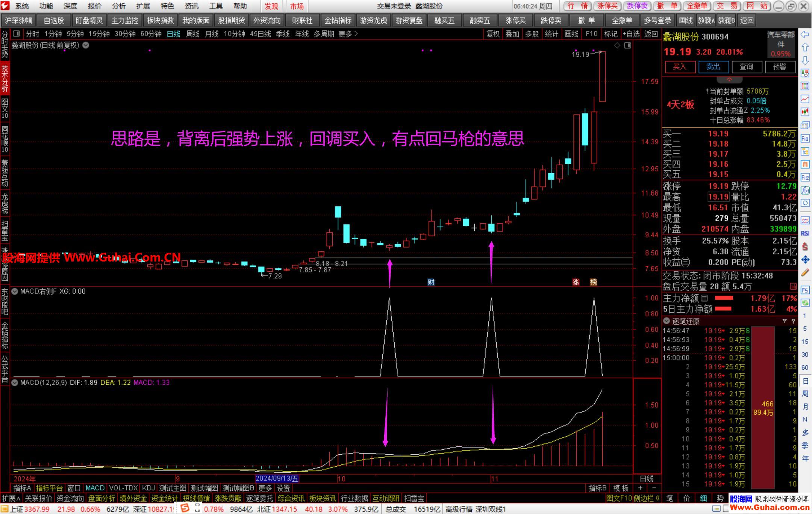Open the 分析 menu

pyautogui.click(x=119, y=6)
